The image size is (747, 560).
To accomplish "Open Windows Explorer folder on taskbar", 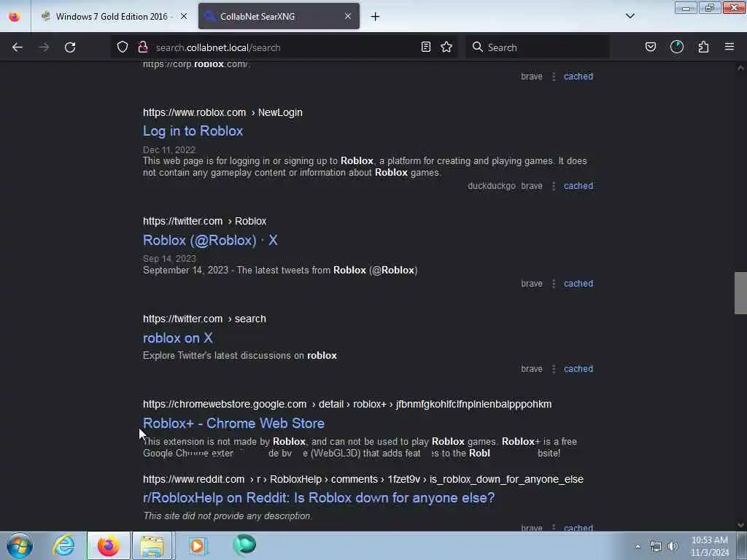I will coord(152,545).
